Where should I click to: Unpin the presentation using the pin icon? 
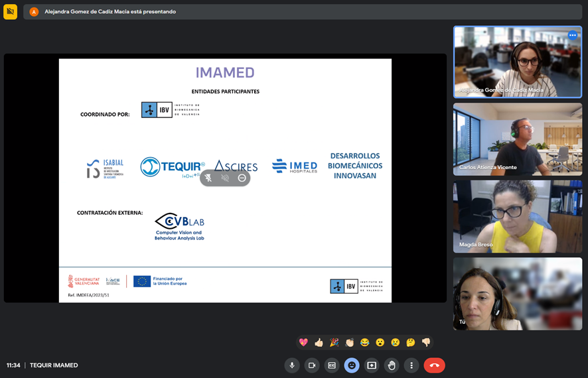coord(208,178)
